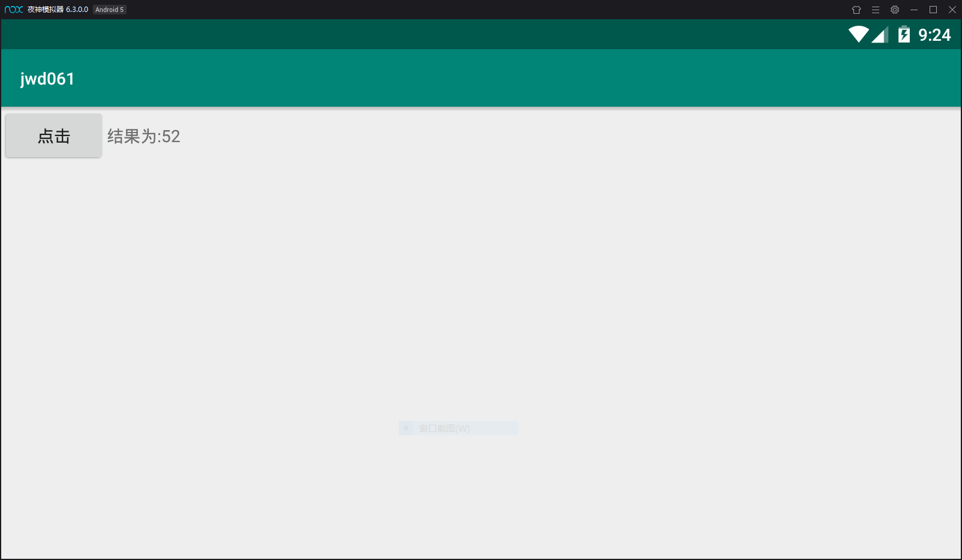Click the Wi-Fi status icon
This screenshot has width=962, height=560.
859,35
